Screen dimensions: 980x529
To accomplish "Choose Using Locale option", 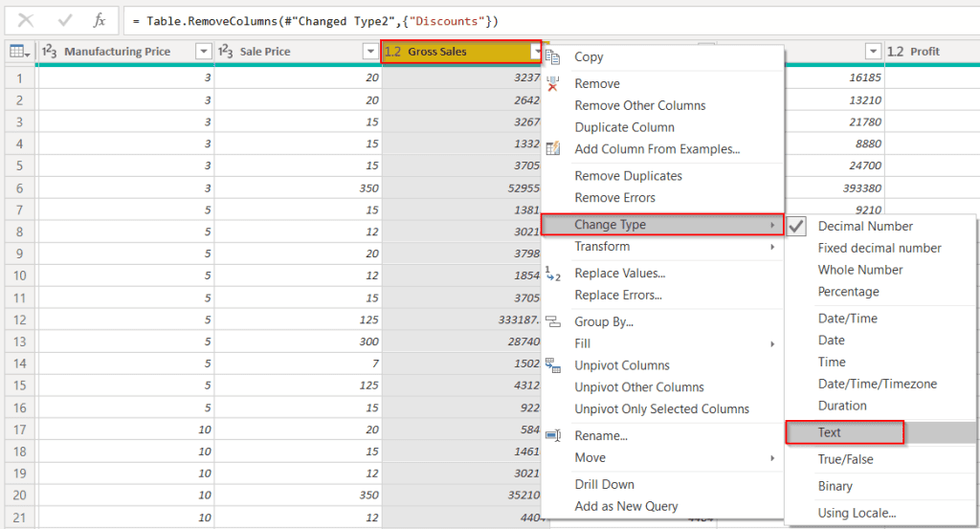I will (857, 514).
